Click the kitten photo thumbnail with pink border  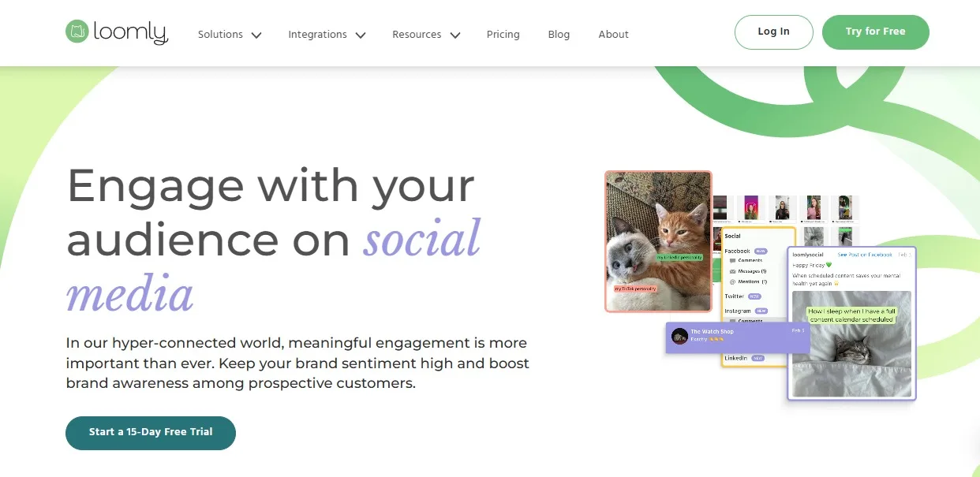(x=659, y=240)
